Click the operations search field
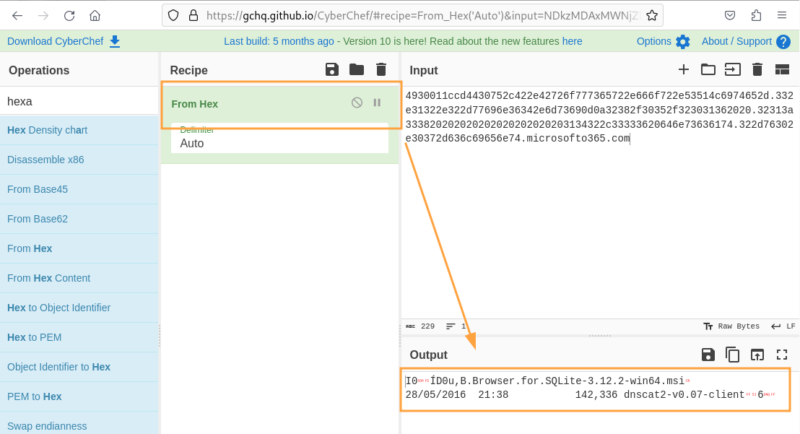800x434 pixels. click(80, 101)
